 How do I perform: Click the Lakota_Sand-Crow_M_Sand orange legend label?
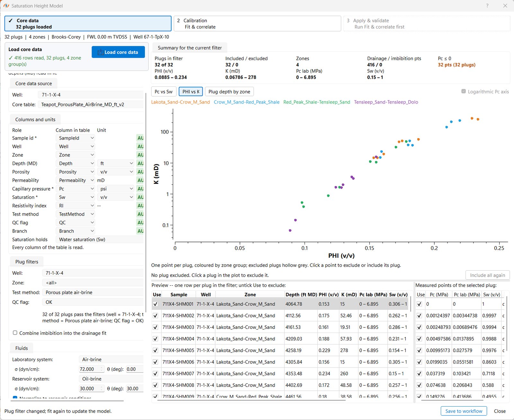[181, 102]
